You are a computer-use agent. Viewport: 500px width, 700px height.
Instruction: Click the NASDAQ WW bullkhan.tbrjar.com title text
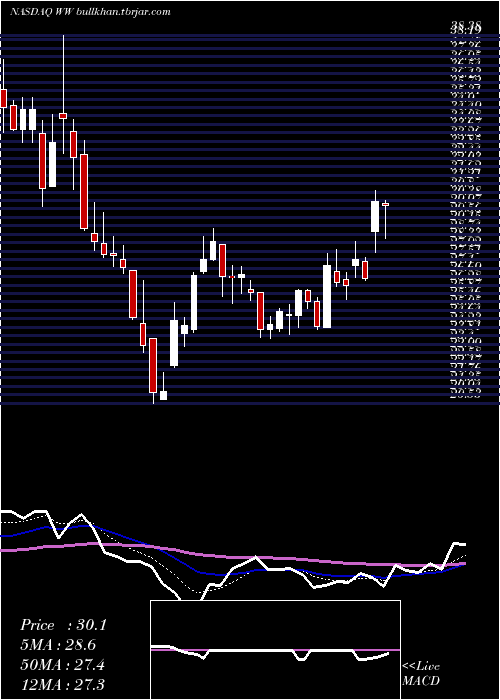90,12
